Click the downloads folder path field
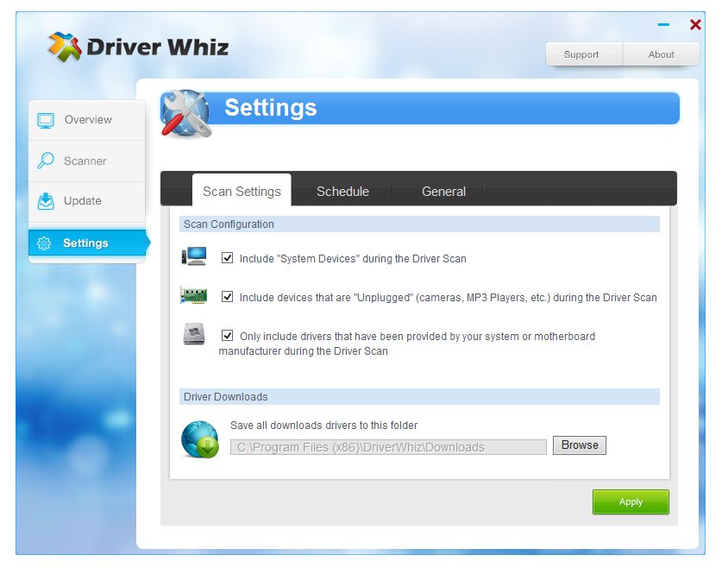728x574 pixels. click(x=388, y=447)
